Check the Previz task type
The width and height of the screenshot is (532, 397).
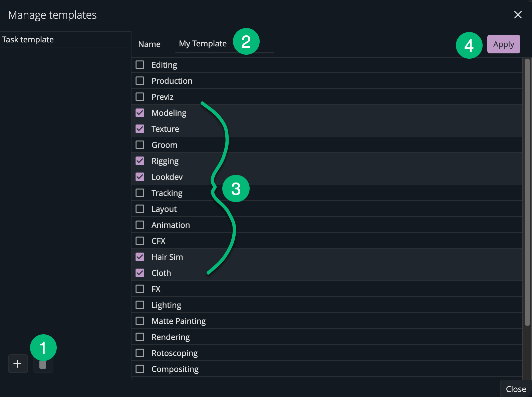click(140, 97)
